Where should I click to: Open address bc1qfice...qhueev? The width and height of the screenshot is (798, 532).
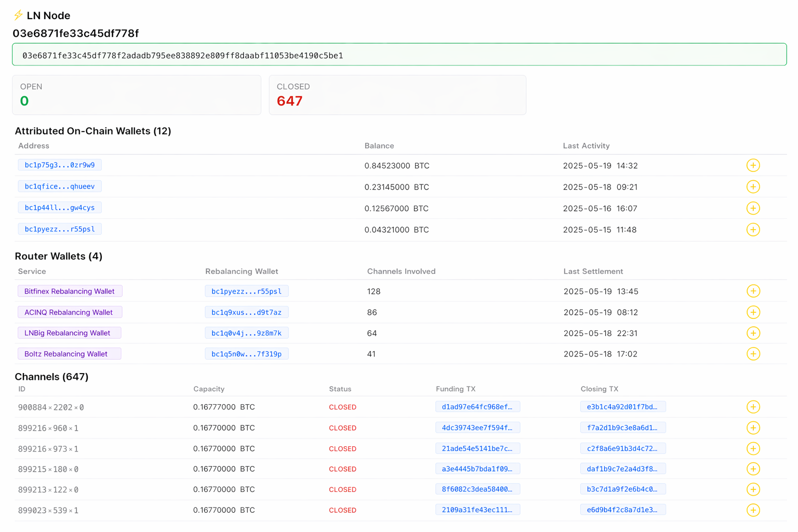pyautogui.click(x=60, y=187)
